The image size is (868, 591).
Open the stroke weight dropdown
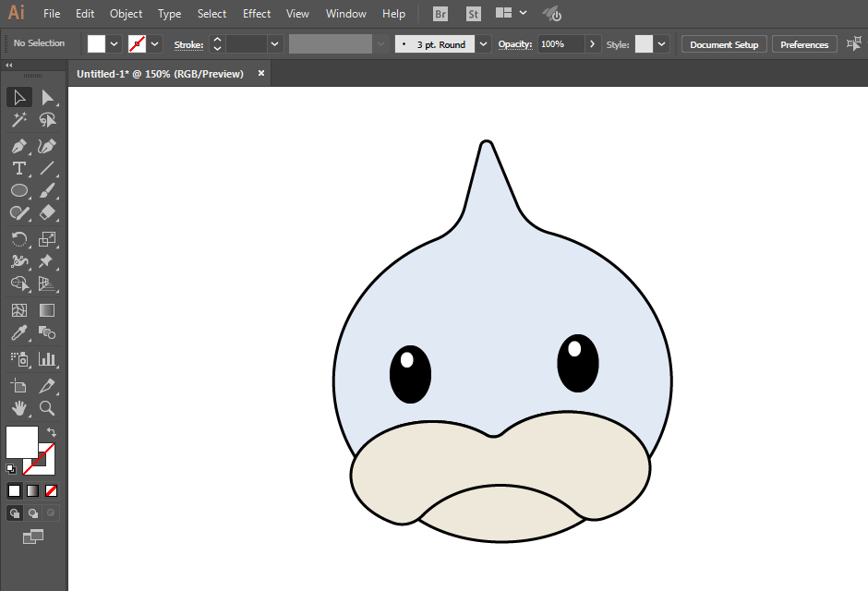click(275, 43)
